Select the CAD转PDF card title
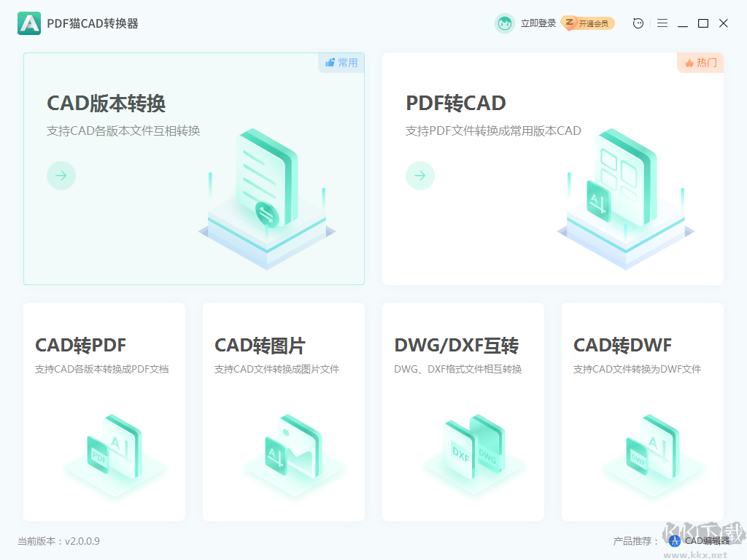Viewport: 747px width, 560px height. click(x=80, y=345)
